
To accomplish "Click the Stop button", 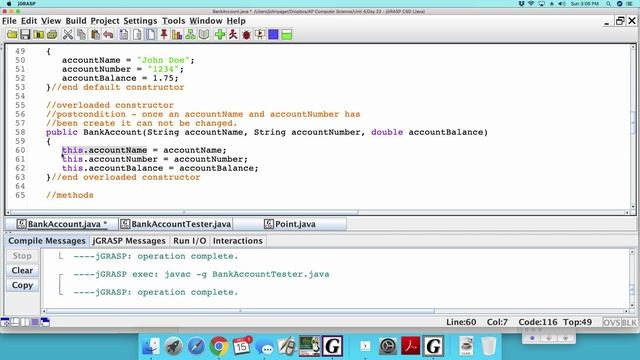I will 22,256.
